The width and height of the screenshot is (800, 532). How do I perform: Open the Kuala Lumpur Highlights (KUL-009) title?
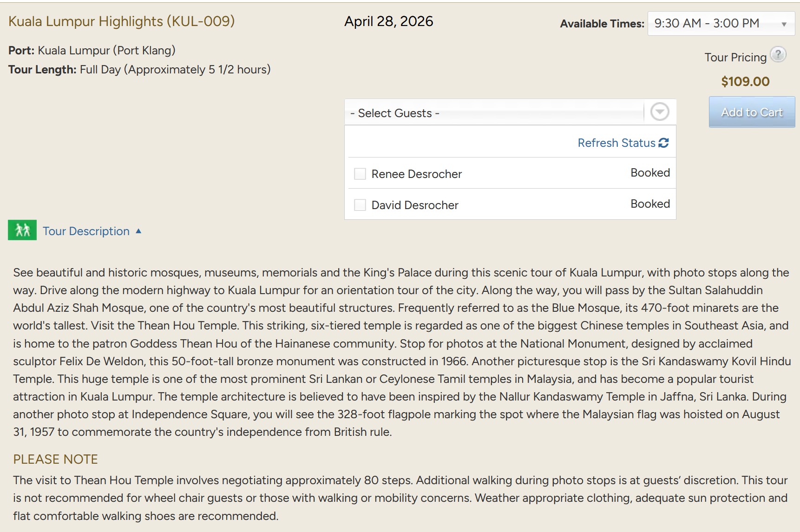(121, 21)
